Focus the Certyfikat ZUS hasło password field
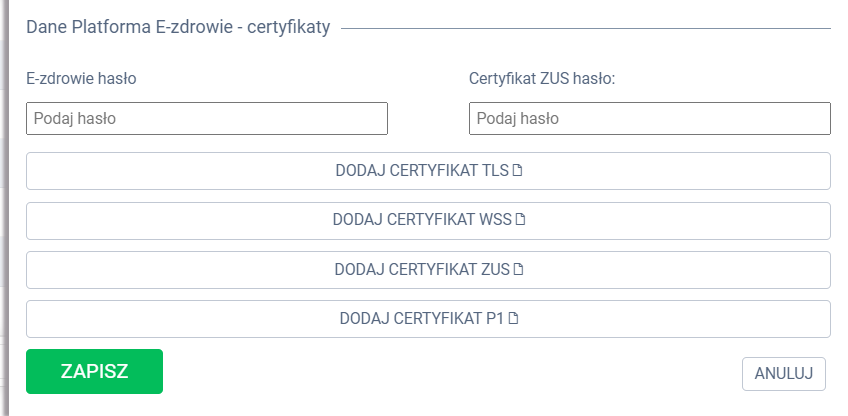Image resolution: width=848 pixels, height=416 pixels. [x=649, y=118]
